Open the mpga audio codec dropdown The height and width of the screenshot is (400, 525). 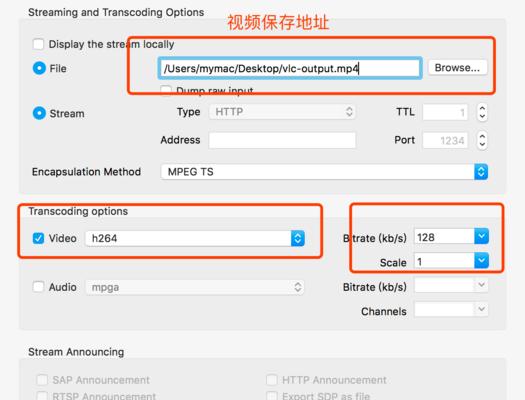tap(195, 287)
